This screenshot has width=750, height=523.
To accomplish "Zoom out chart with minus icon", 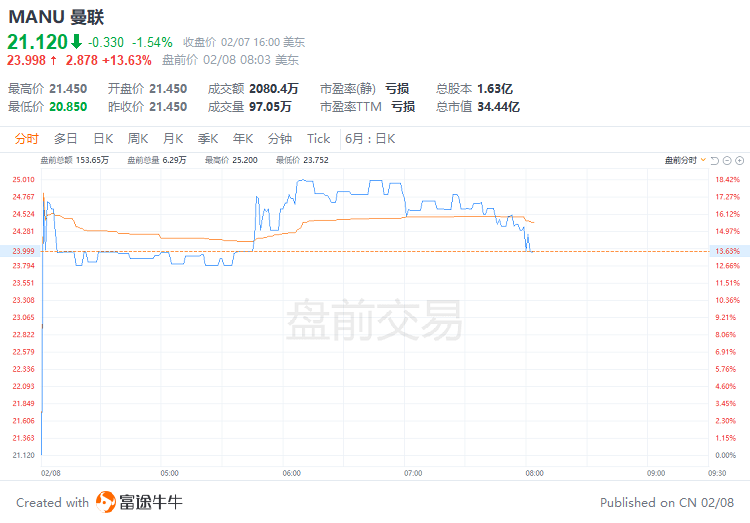I will pos(727,161).
